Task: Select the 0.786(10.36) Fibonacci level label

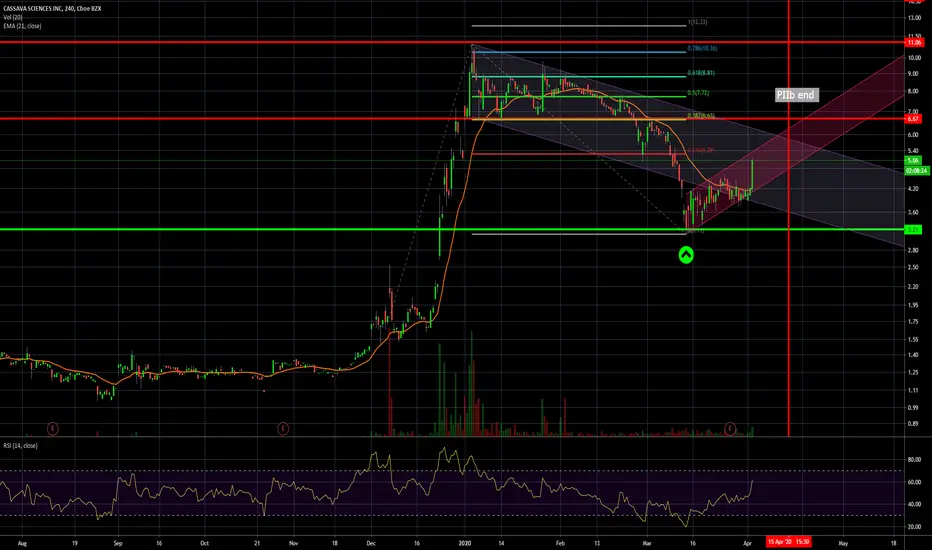Action: (702, 48)
